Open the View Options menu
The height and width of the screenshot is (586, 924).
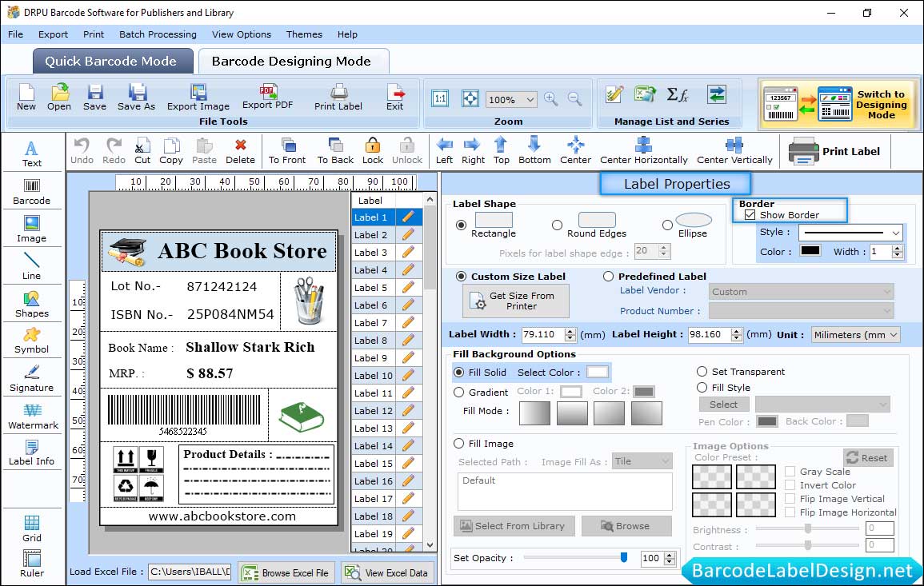pyautogui.click(x=242, y=34)
